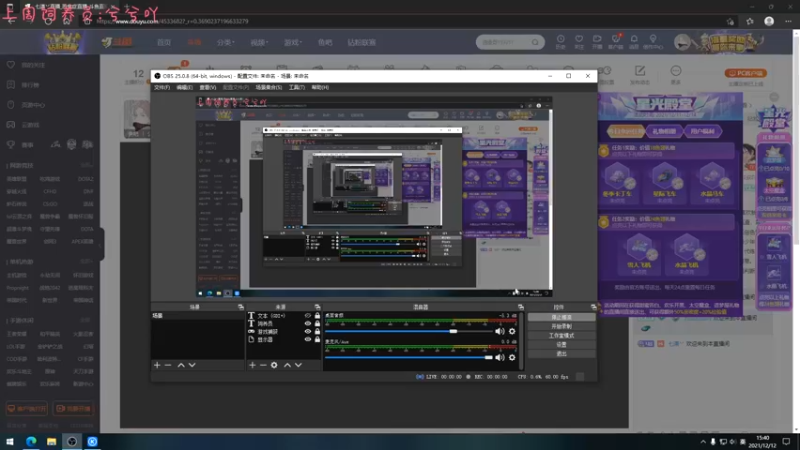800x450 pixels.
Task: Float the Audio Mixer dock via header icon
Action: tap(520, 307)
